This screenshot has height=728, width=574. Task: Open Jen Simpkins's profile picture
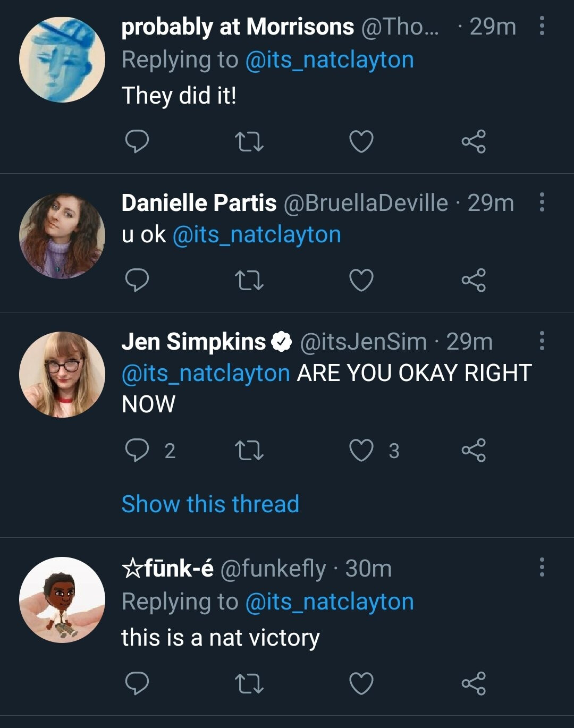[x=62, y=375]
